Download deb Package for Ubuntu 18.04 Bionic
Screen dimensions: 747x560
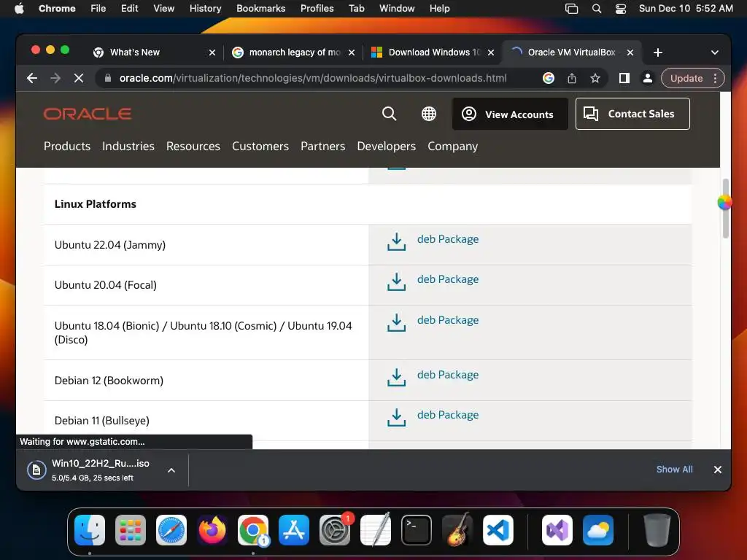[448, 320]
